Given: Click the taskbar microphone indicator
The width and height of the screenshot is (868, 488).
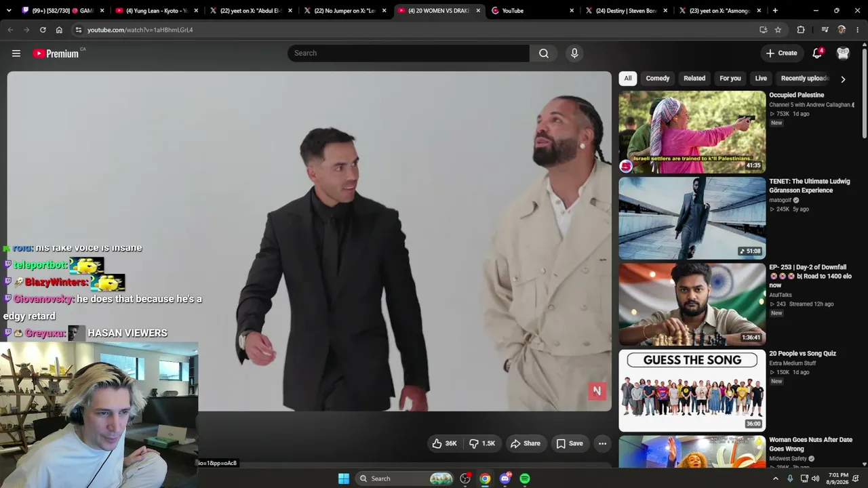Looking at the screenshot, I should pyautogui.click(x=790, y=479).
